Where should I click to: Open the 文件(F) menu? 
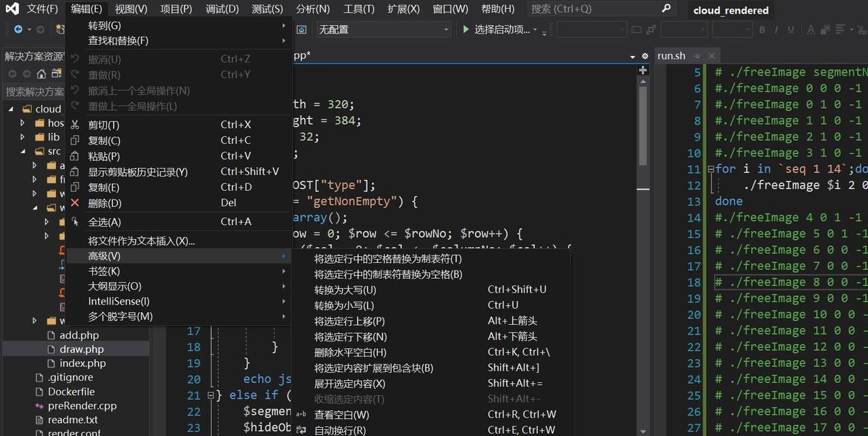coord(42,9)
